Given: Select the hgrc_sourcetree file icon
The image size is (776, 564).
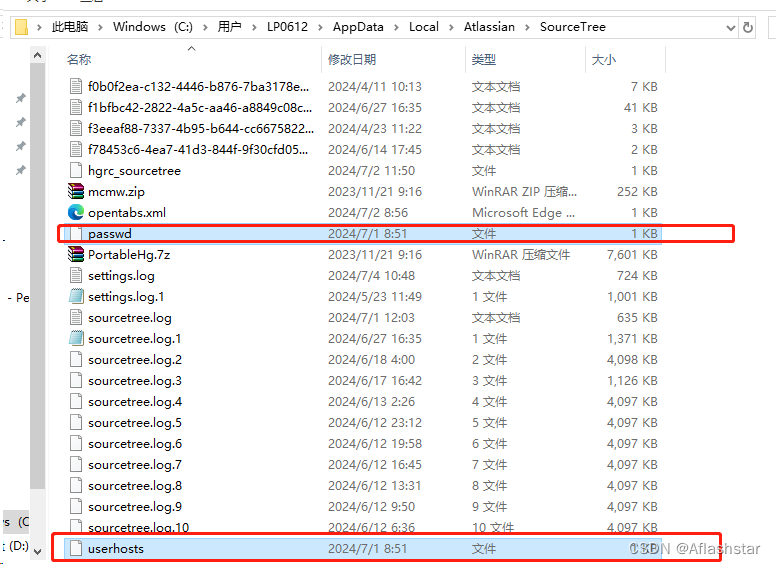Looking at the screenshot, I should point(76,171).
